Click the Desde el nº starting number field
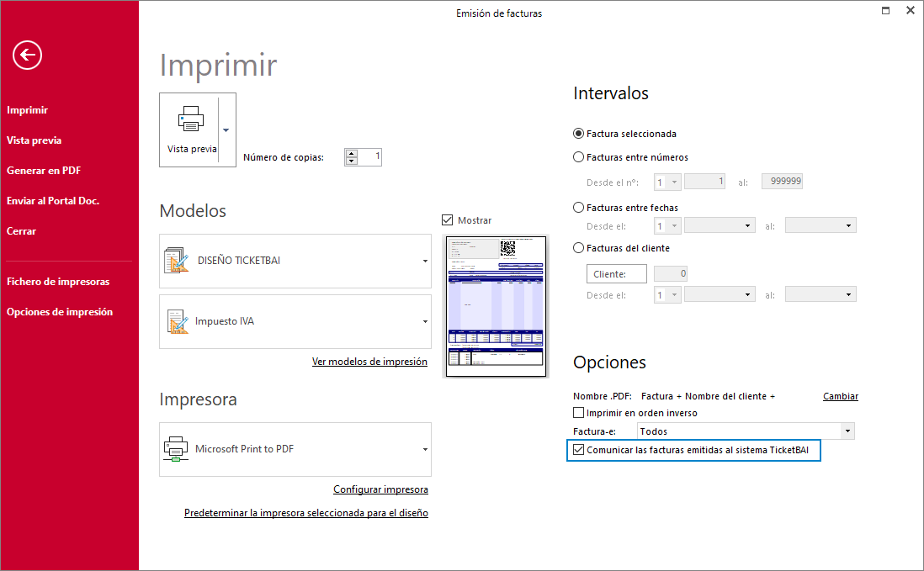The image size is (924, 571). (704, 182)
